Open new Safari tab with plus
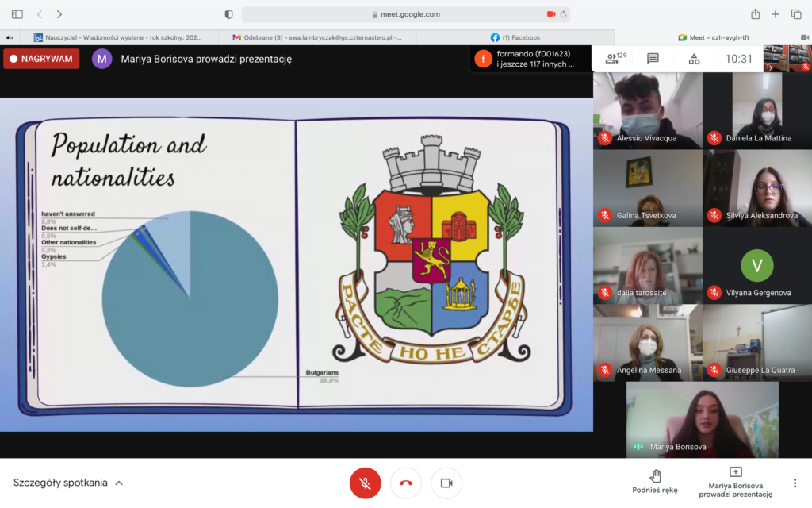 click(776, 14)
